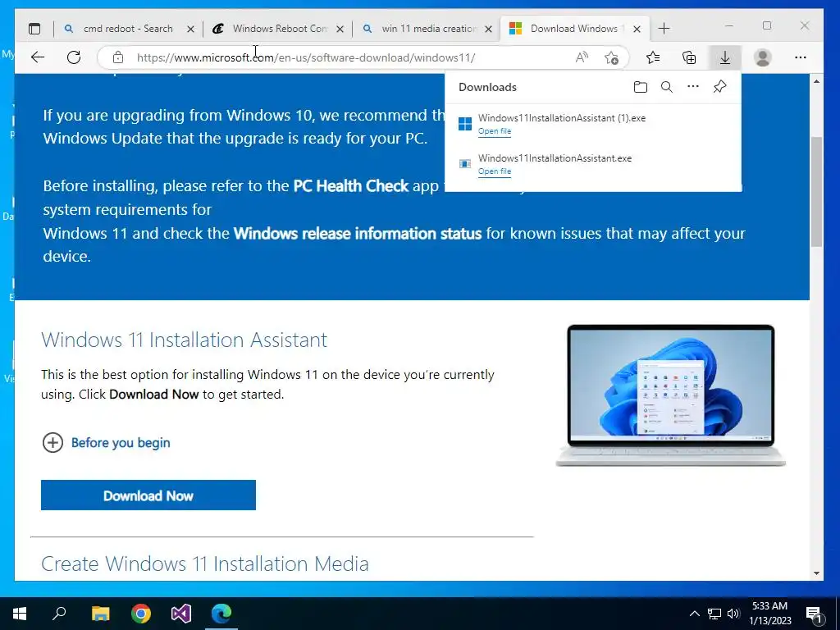Viewport: 840px width, 630px height.
Task: Toggle the Downloads toolbar button
Action: (725, 57)
